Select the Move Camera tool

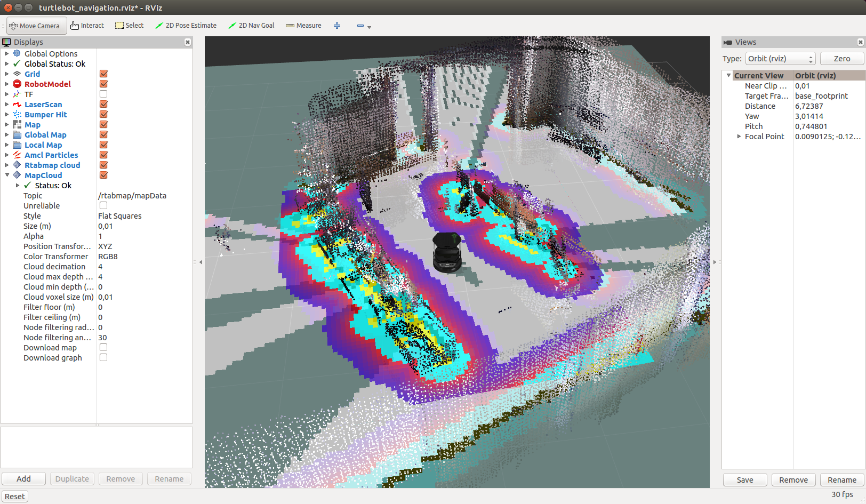coord(36,26)
